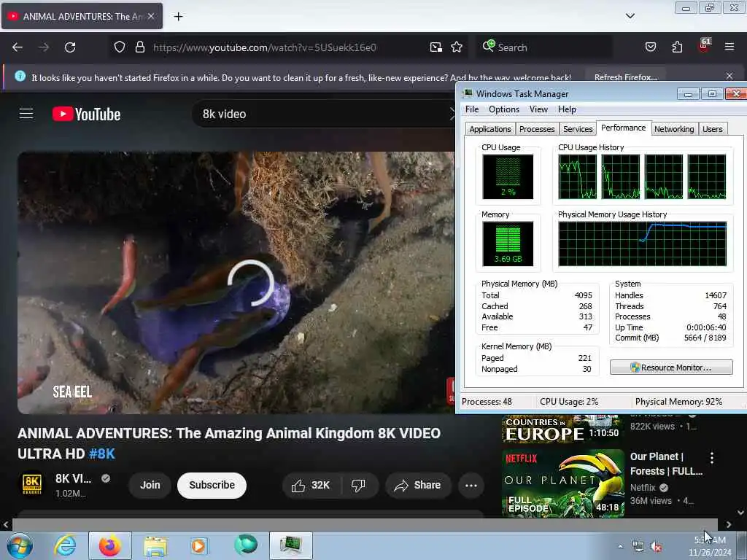Open more actions ellipsis under video
This screenshot has height=560, width=747.
[471, 485]
